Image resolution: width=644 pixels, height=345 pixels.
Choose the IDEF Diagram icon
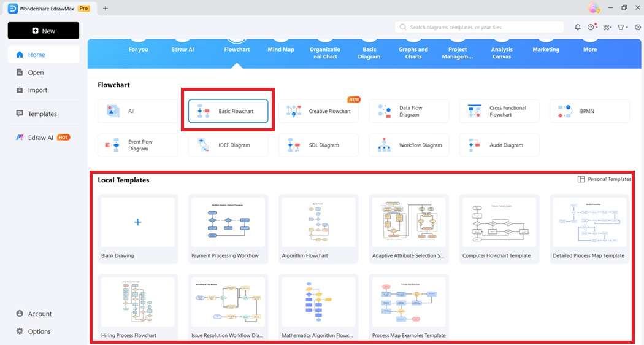203,145
